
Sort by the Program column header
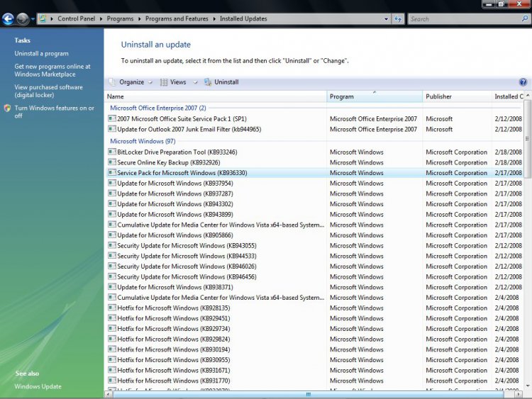375,96
